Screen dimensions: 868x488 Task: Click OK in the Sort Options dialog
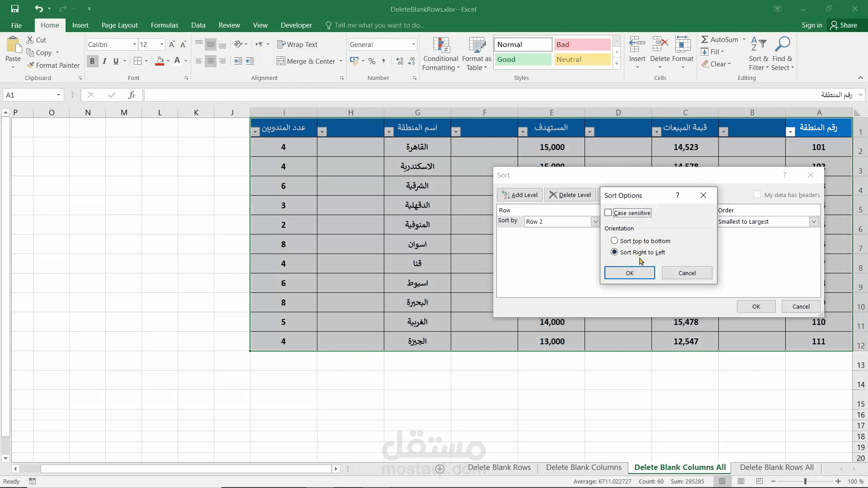629,273
